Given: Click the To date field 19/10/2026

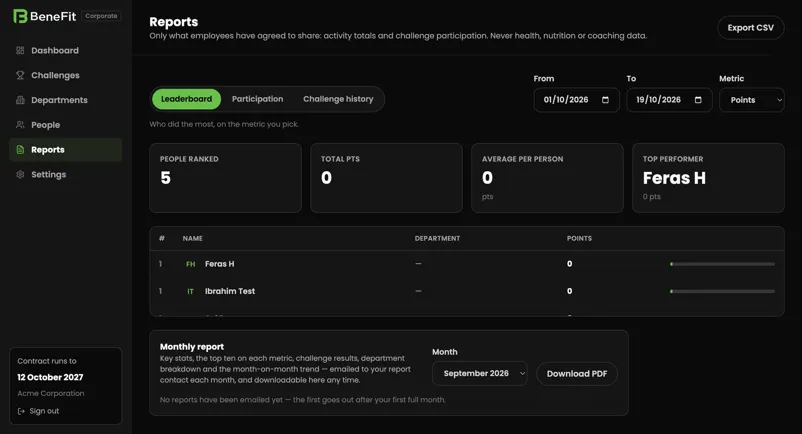Looking at the screenshot, I should point(670,100).
